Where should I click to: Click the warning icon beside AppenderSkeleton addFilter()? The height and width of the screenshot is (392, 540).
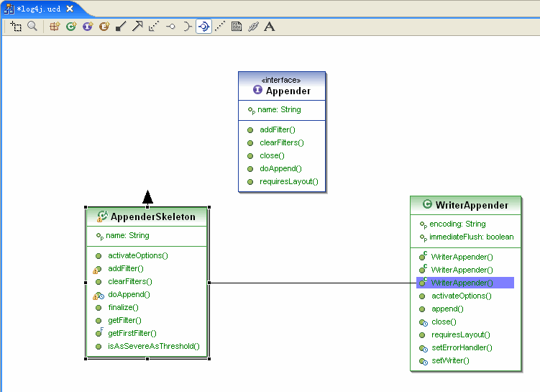(97, 270)
